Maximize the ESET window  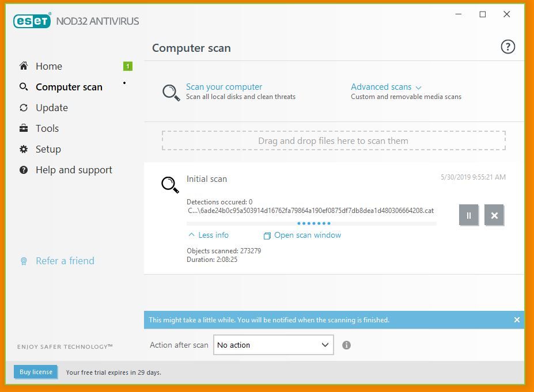coord(483,14)
